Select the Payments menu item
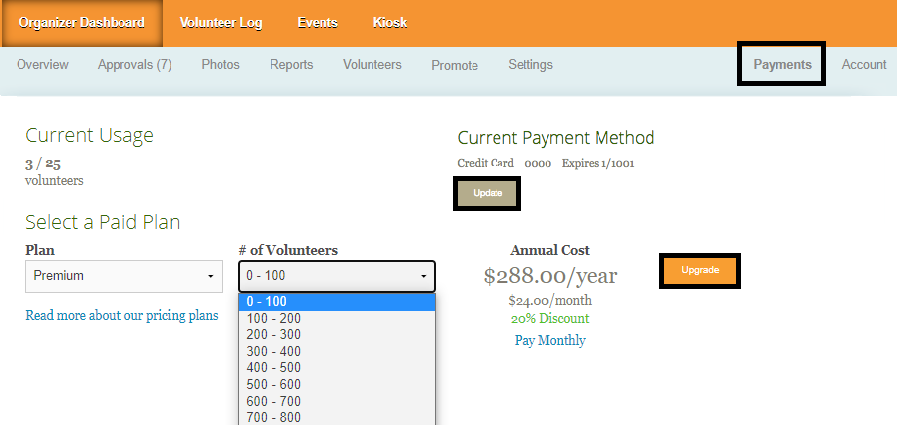 782,65
